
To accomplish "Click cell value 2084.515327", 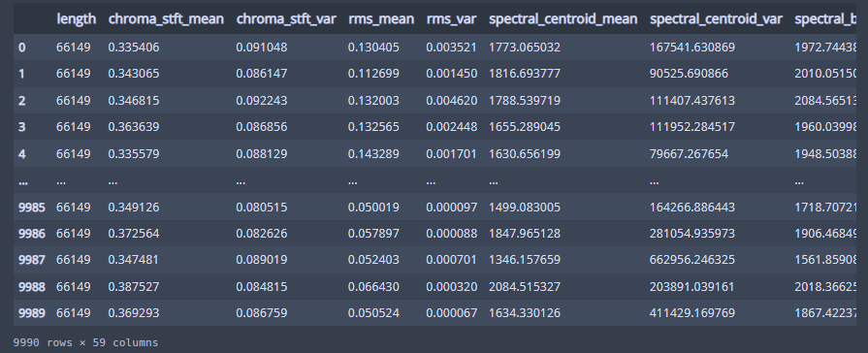I will point(525,287).
